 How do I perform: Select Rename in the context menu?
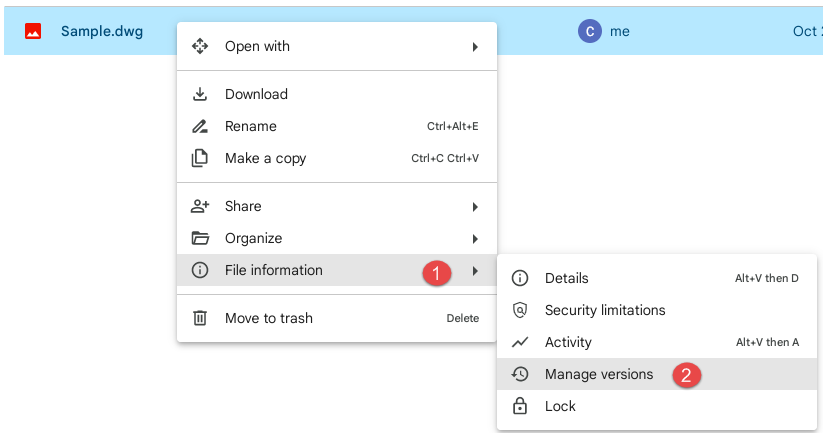(x=337, y=126)
